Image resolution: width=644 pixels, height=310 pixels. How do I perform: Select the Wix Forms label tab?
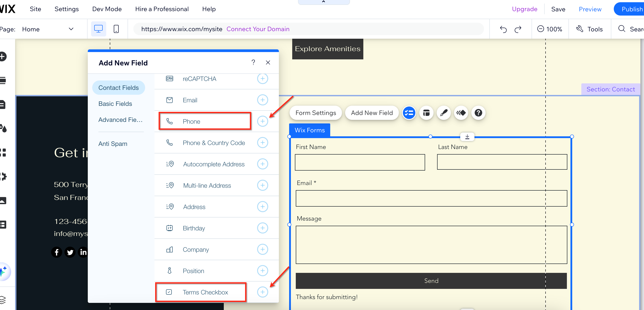point(310,130)
